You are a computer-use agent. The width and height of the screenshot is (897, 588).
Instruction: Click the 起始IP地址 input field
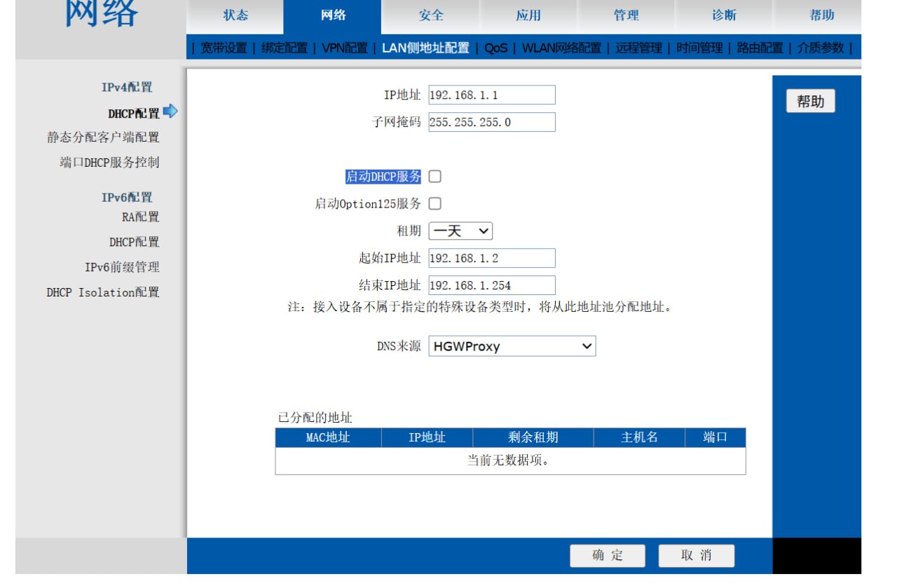point(491,258)
